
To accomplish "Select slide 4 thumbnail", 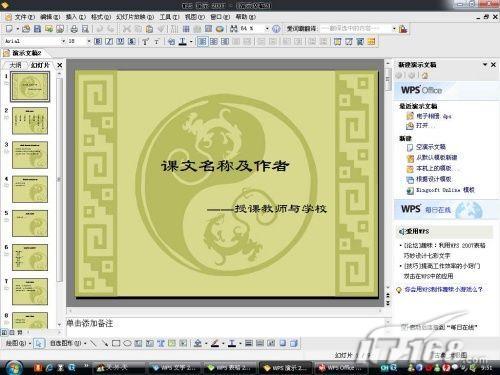I will (x=30, y=189).
